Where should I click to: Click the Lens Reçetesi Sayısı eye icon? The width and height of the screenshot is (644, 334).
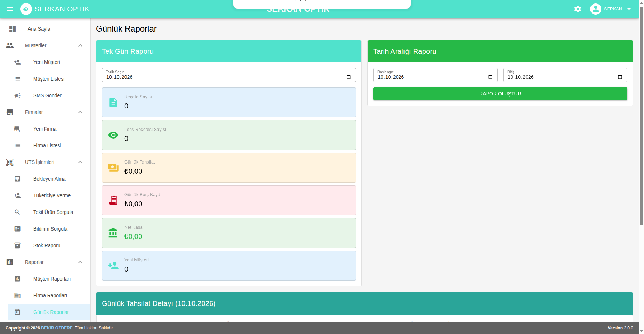(x=113, y=135)
